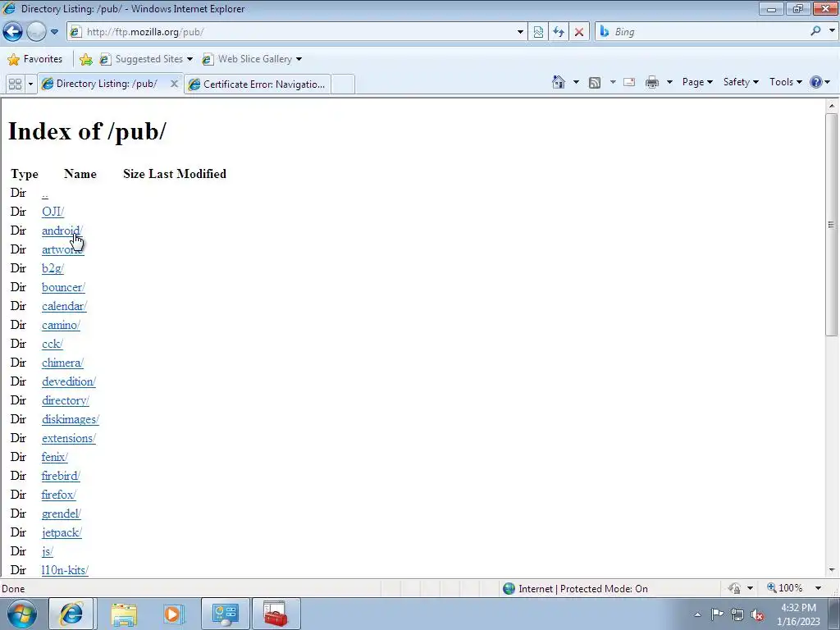
Task: Click the Windows Start orb
Action: [22, 614]
